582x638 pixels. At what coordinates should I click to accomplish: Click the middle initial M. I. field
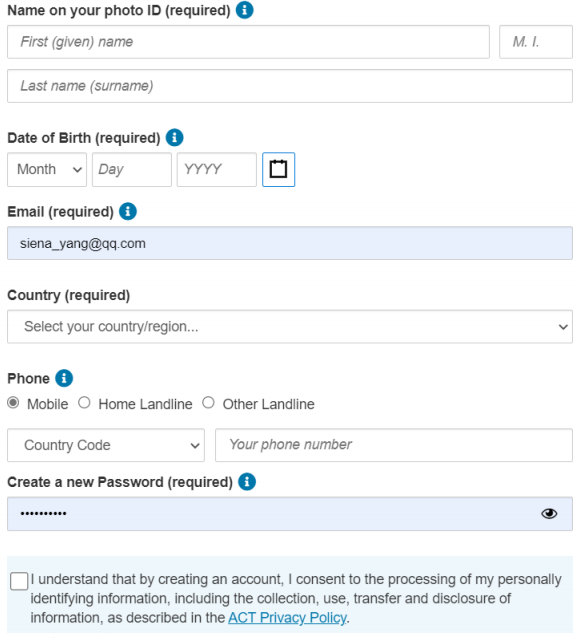click(x=536, y=42)
